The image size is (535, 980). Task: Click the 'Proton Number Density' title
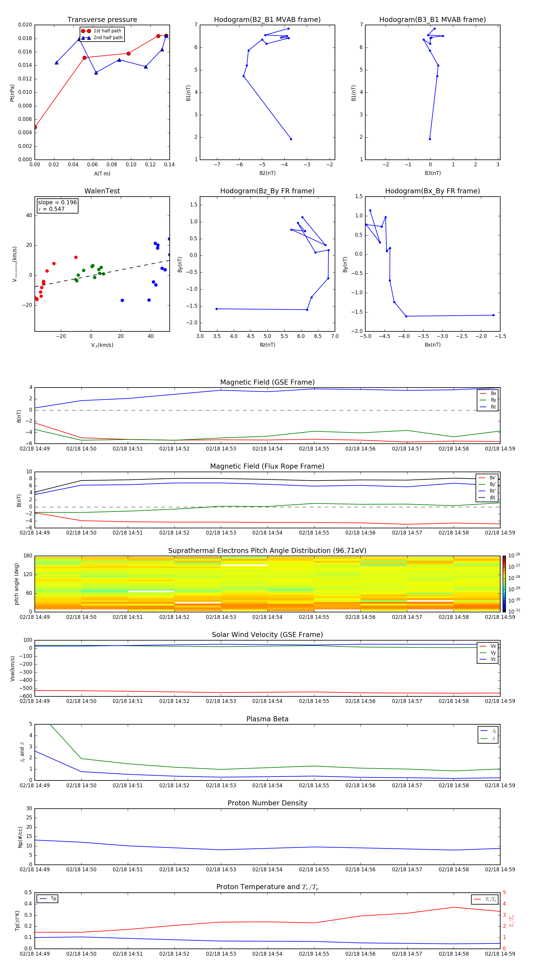click(267, 803)
